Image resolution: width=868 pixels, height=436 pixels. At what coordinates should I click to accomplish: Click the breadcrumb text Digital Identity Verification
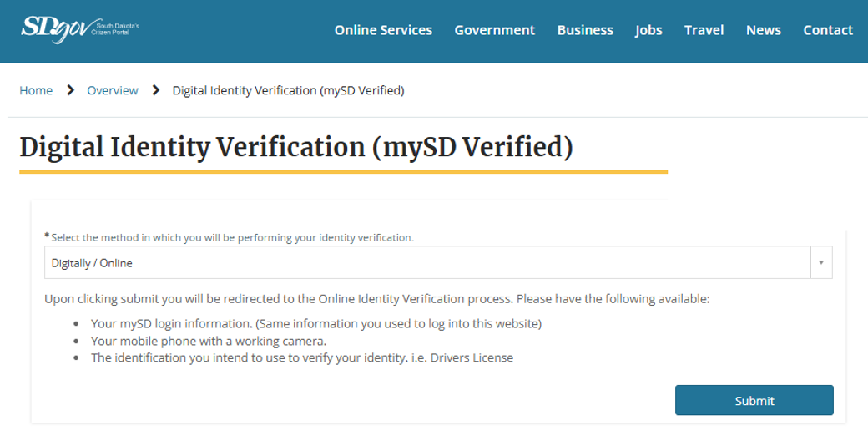point(289,90)
